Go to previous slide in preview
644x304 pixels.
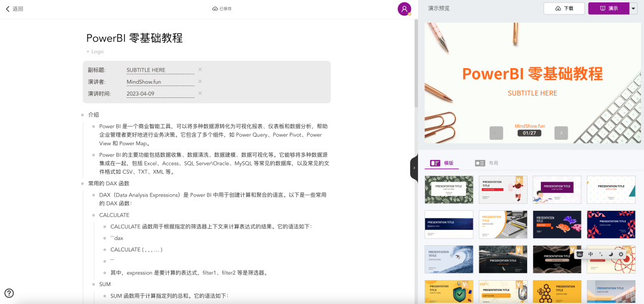point(496,133)
